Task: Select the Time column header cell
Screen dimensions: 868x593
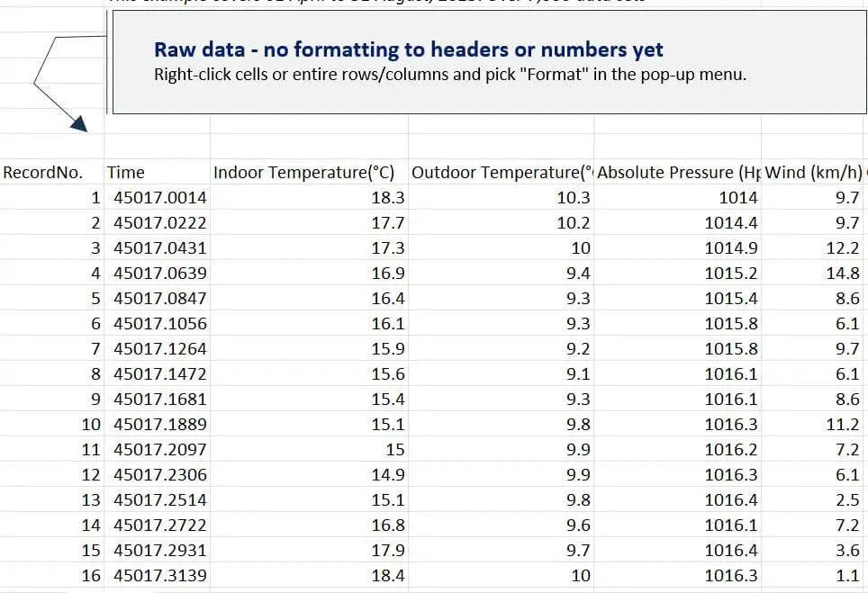Action: [x=126, y=173]
